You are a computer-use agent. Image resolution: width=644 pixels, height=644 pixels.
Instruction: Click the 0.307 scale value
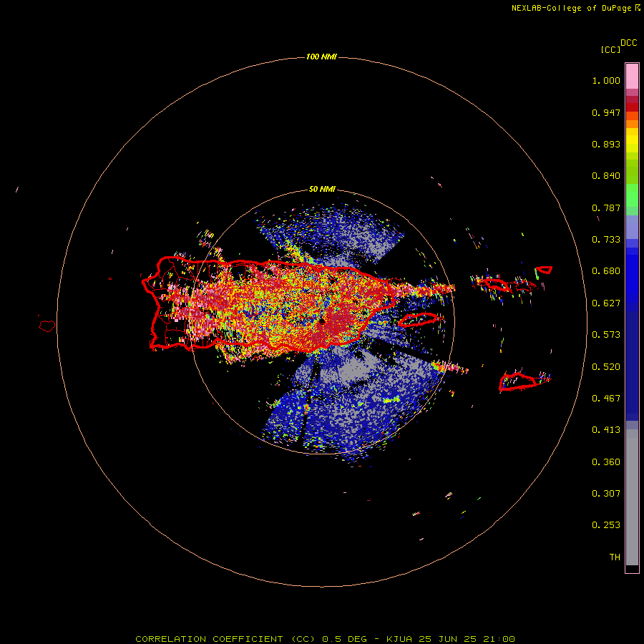tap(606, 493)
